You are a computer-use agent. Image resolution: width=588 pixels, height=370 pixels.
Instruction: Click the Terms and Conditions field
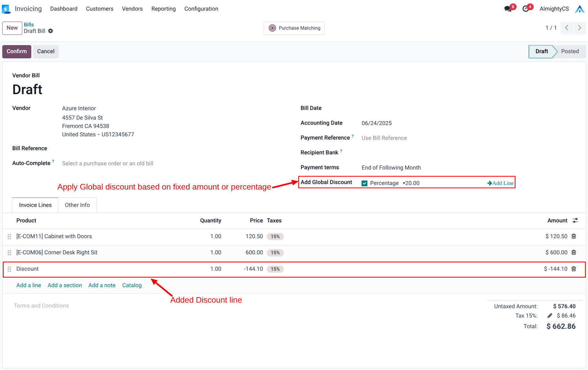pos(41,306)
